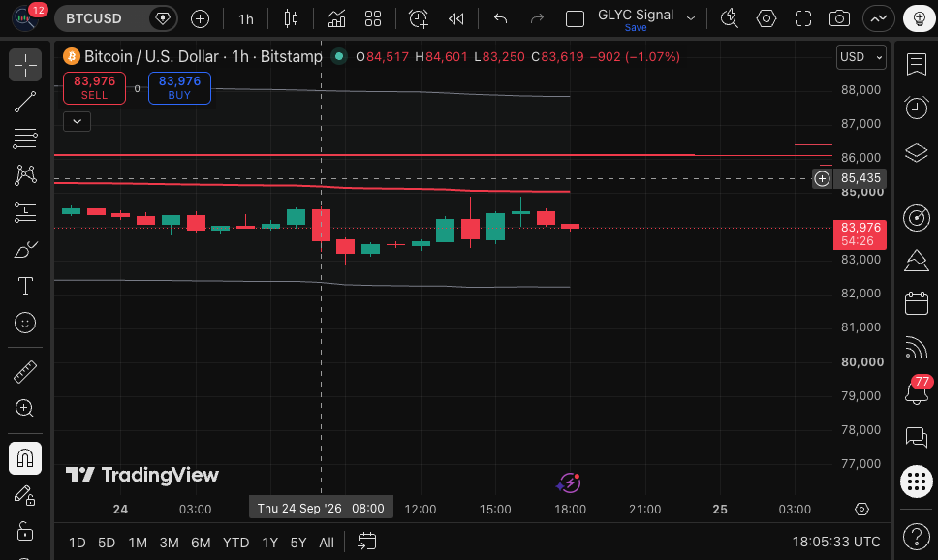
Task: Save the GLYC Signal layout
Action: (636, 27)
